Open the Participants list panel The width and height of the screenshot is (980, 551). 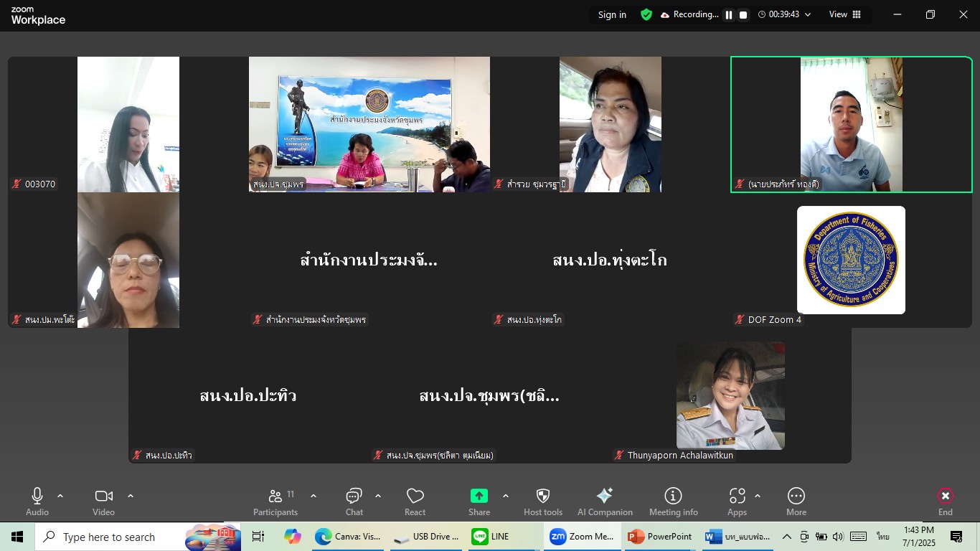[x=275, y=496]
